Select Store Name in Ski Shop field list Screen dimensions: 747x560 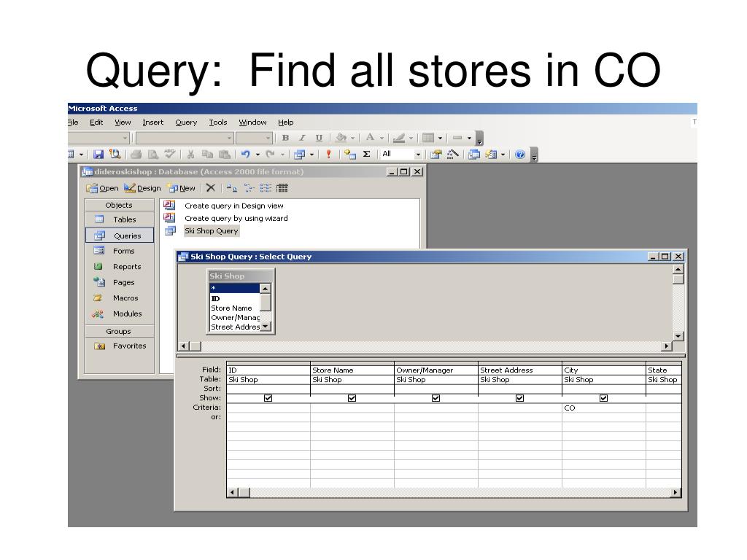[x=231, y=308]
